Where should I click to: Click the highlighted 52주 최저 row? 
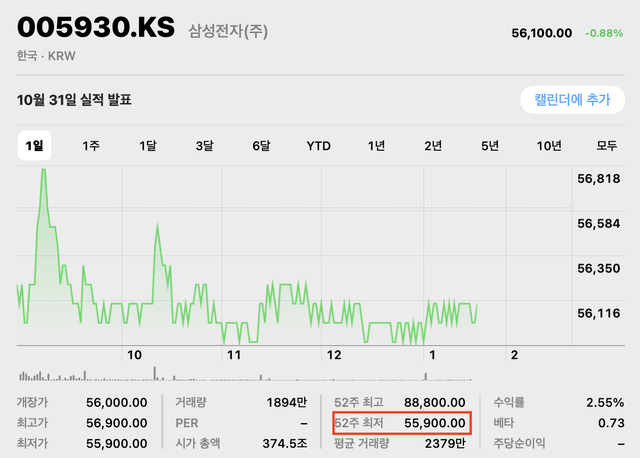pyautogui.click(x=400, y=423)
